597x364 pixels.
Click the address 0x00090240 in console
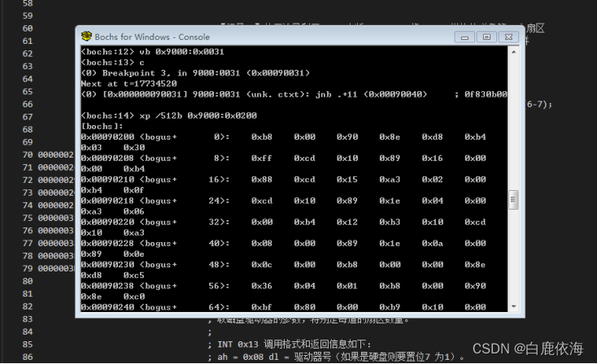pyautogui.click(x=107, y=307)
